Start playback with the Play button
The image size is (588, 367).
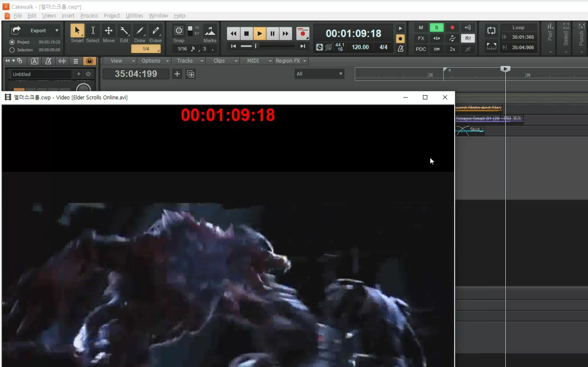pyautogui.click(x=259, y=33)
